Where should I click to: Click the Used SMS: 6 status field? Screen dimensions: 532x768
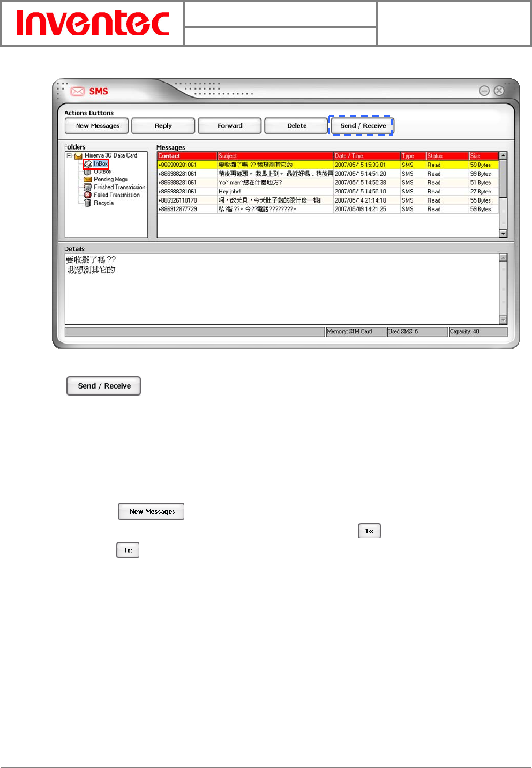(x=417, y=332)
